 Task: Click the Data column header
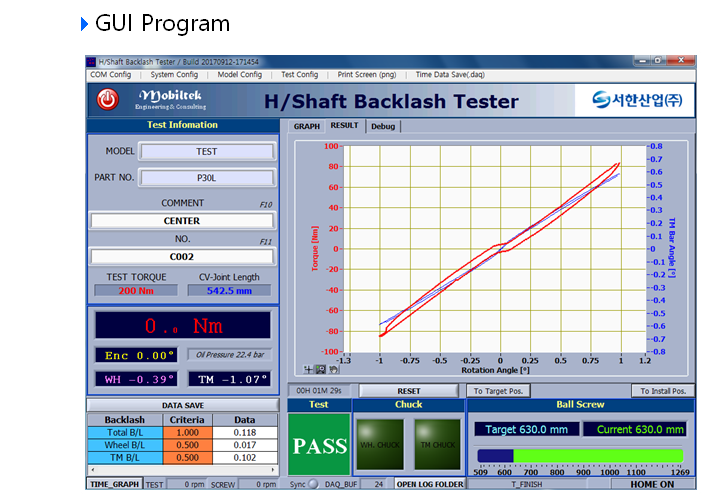(x=245, y=420)
